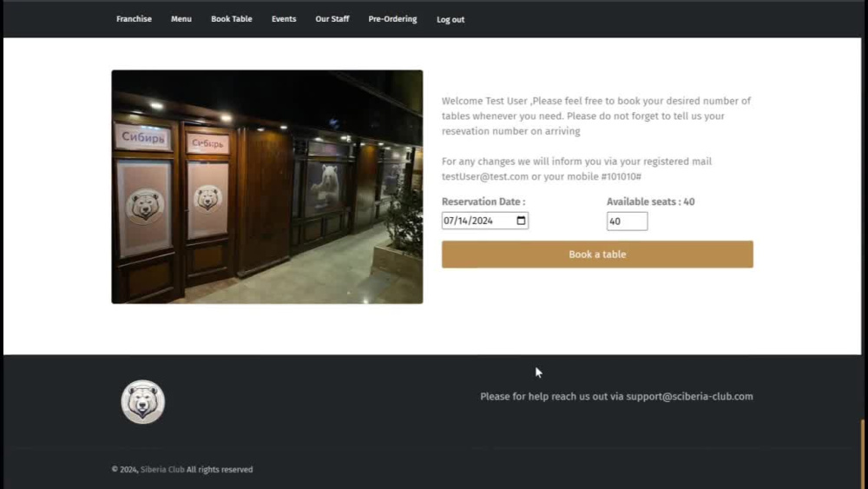Go to Pre-Ordering

click(x=392, y=19)
